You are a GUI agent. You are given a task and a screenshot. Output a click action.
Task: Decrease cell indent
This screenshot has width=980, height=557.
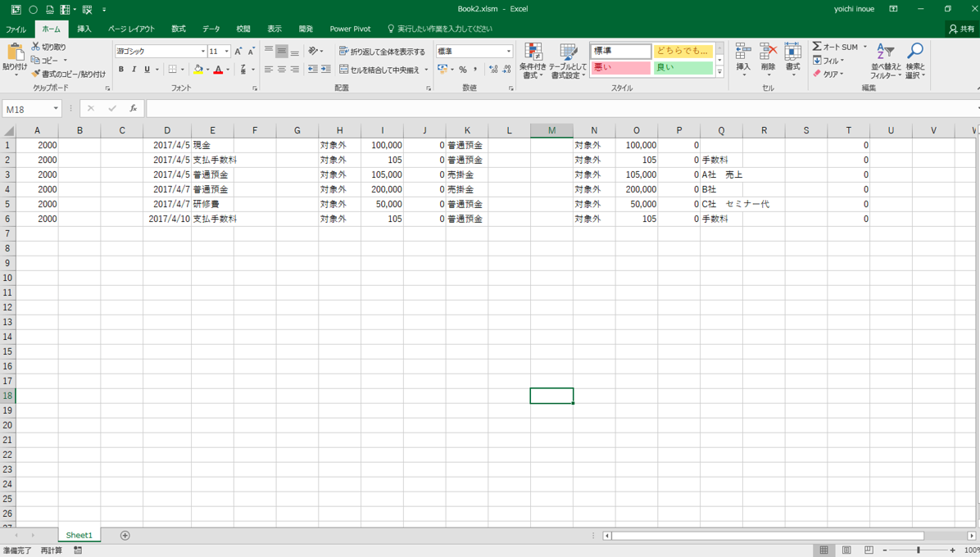[312, 70]
